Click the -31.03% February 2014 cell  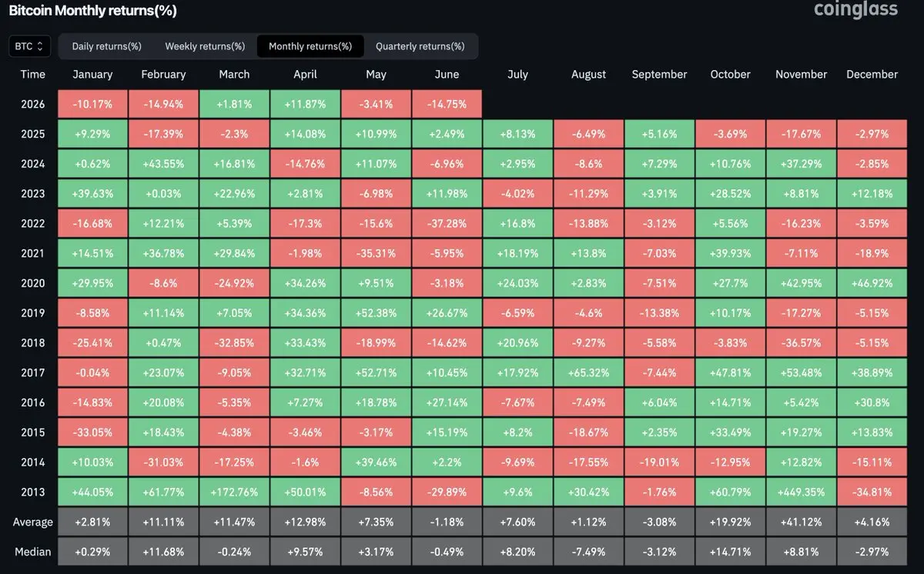click(x=163, y=462)
